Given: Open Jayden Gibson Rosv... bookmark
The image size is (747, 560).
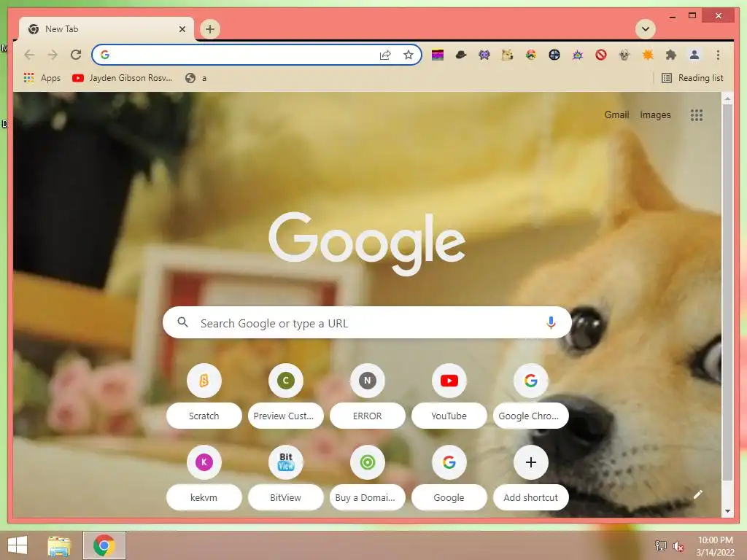Looking at the screenshot, I should (123, 77).
